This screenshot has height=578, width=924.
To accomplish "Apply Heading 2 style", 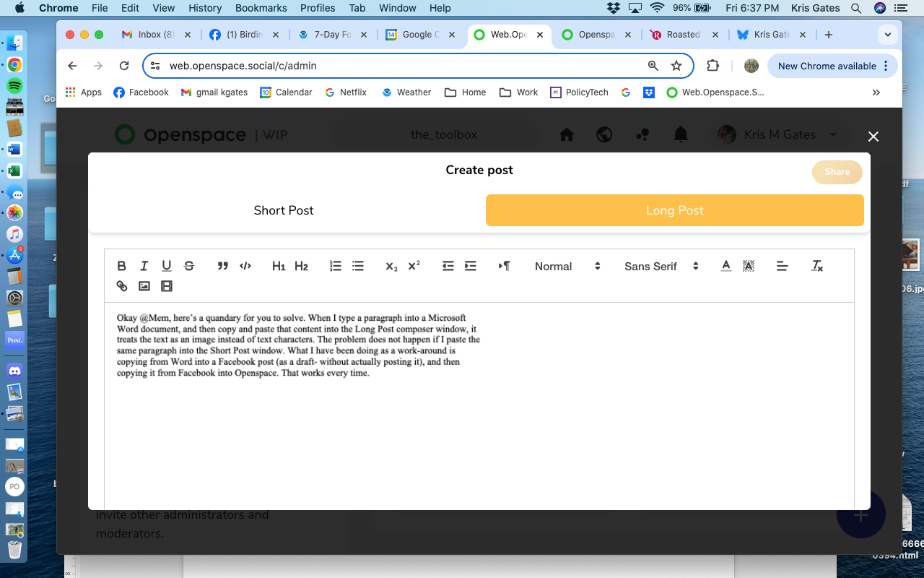I will [301, 266].
